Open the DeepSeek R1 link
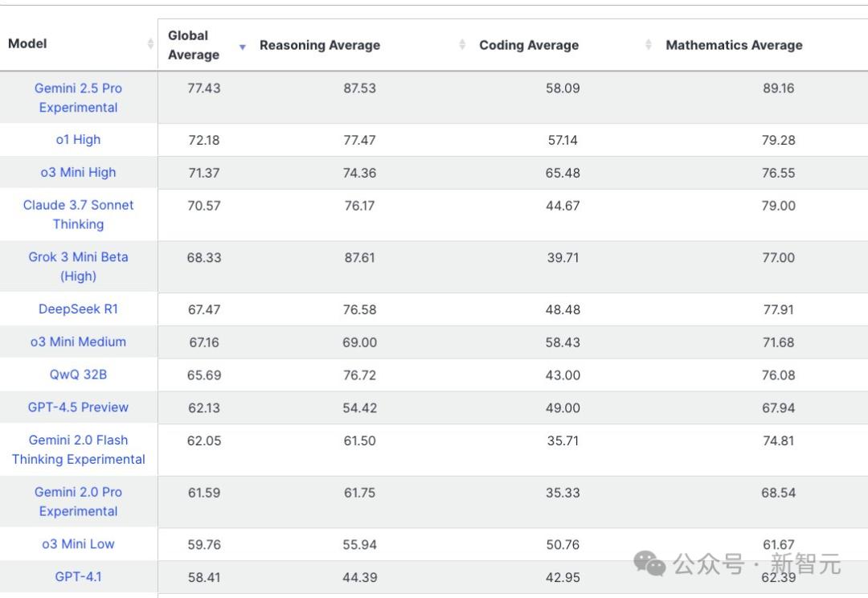The width and height of the screenshot is (868, 598). pyautogui.click(x=78, y=309)
